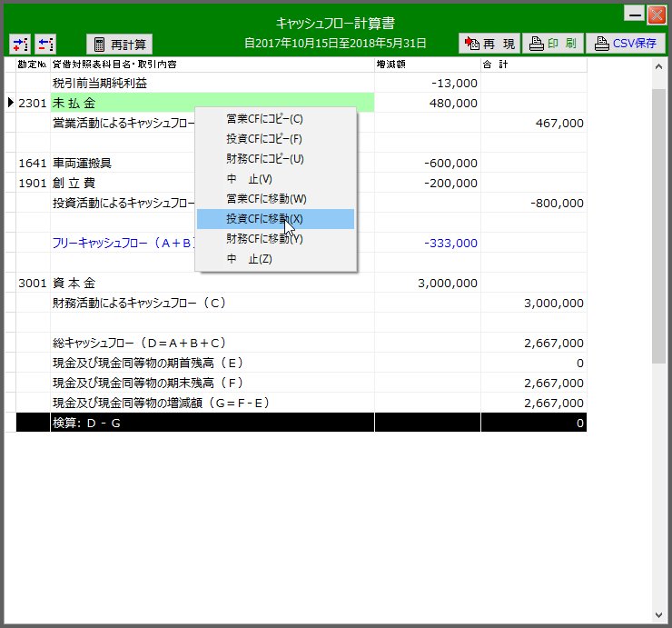Click the first blue-red arrow toolbar icon

click(x=21, y=44)
